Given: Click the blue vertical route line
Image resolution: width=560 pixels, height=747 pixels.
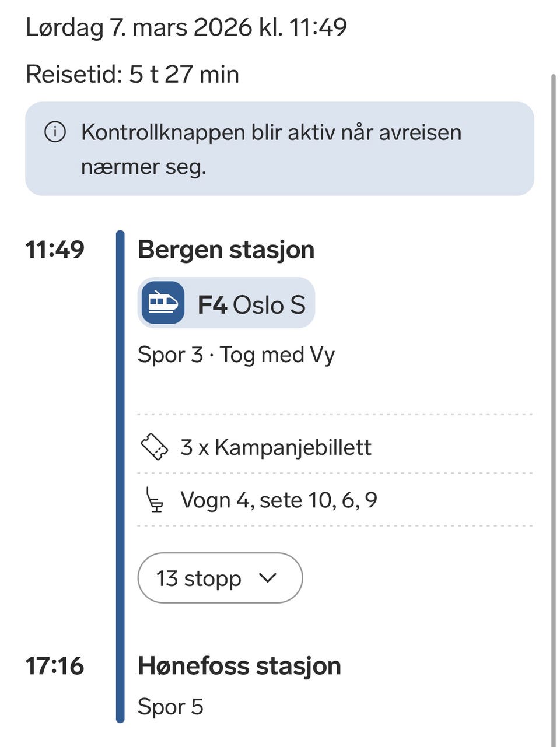Looking at the screenshot, I should [120, 467].
